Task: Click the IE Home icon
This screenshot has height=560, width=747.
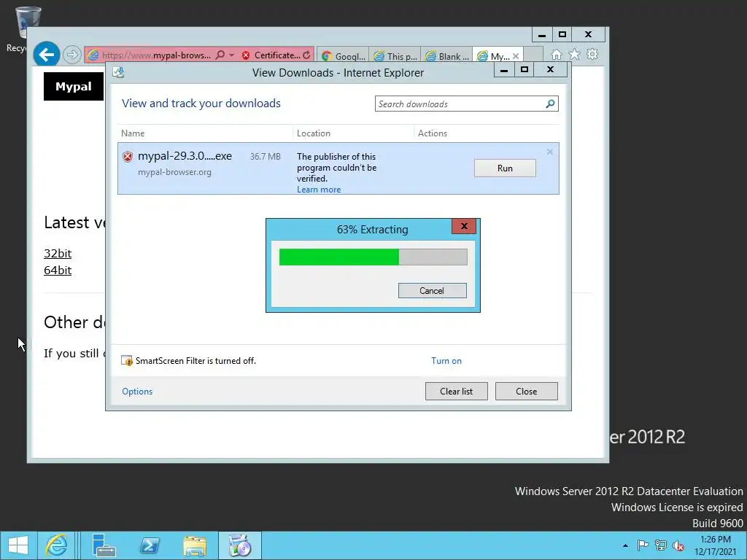Action: click(556, 54)
